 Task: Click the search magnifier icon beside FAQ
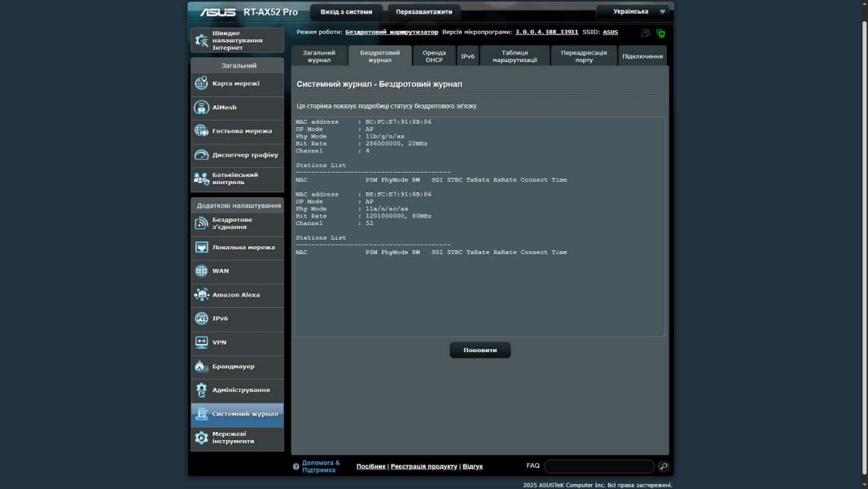coord(664,466)
